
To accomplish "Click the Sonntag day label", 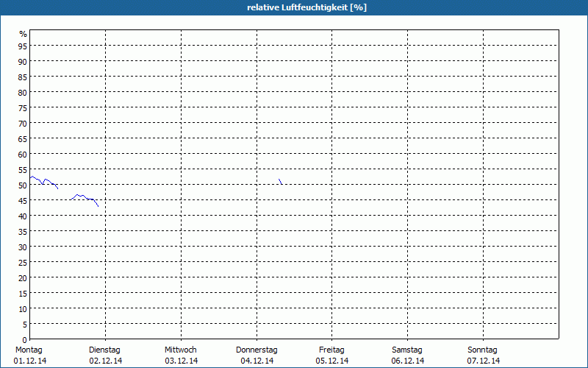I will click(483, 350).
